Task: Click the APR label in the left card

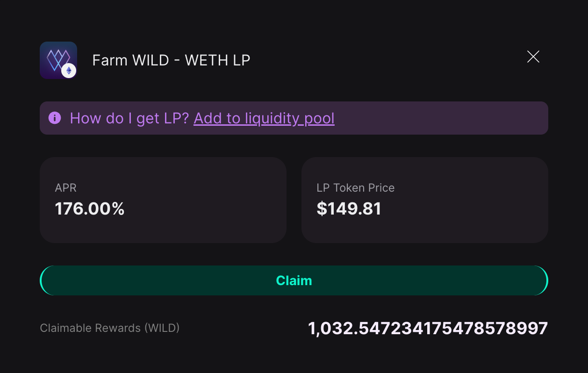Action: click(65, 187)
